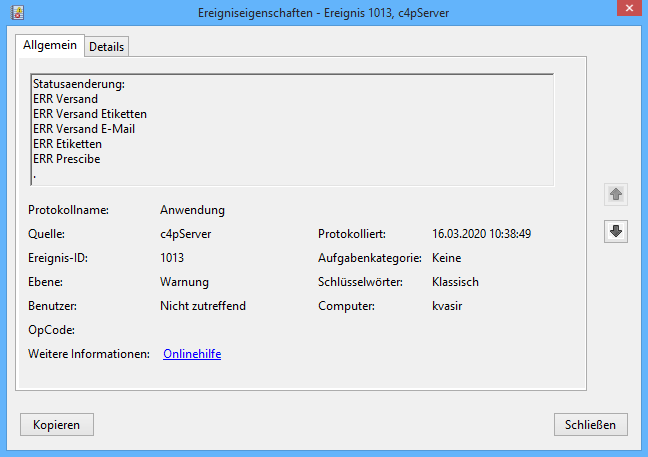The image size is (648, 457).
Task: Click the Benutzer value 'Nicht zutreffend'
Action: point(202,306)
